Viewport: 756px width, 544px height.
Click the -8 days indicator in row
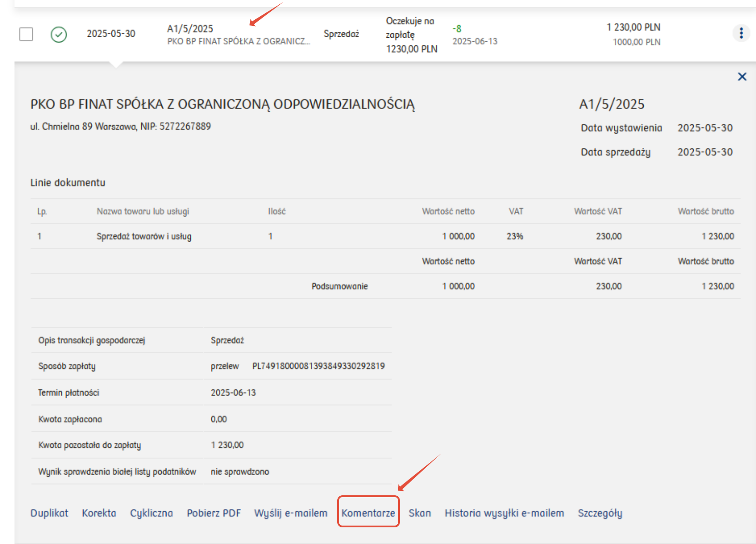point(456,29)
